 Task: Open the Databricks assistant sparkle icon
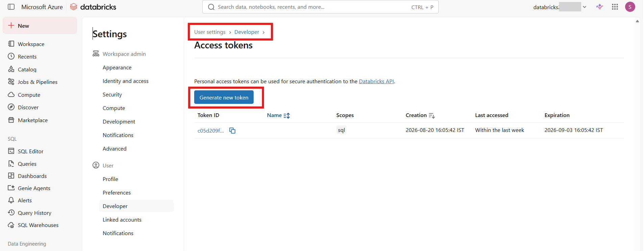pos(600,7)
